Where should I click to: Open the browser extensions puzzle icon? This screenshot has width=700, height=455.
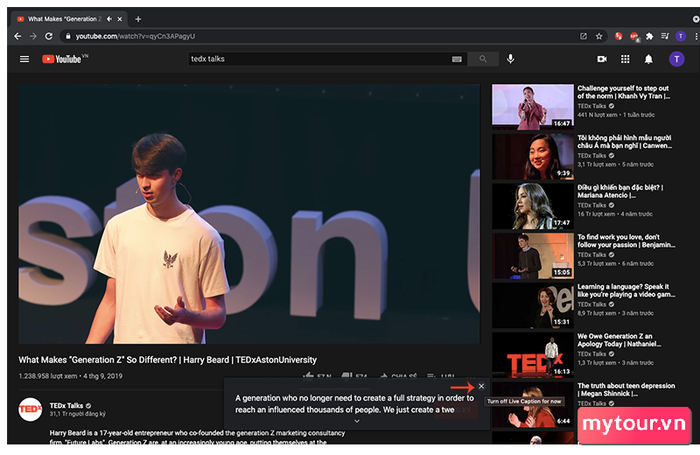click(650, 36)
